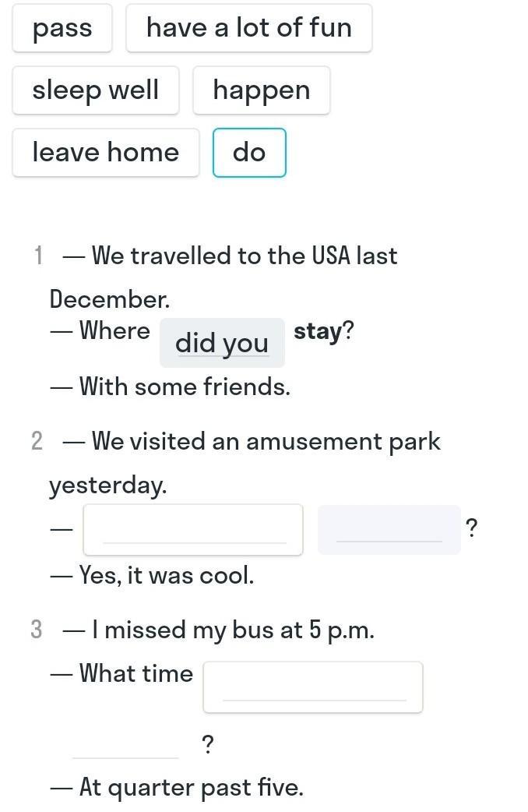Pick the "have a lot of fun" chip
Image resolution: width=528 pixels, height=812 pixels.
tap(249, 28)
